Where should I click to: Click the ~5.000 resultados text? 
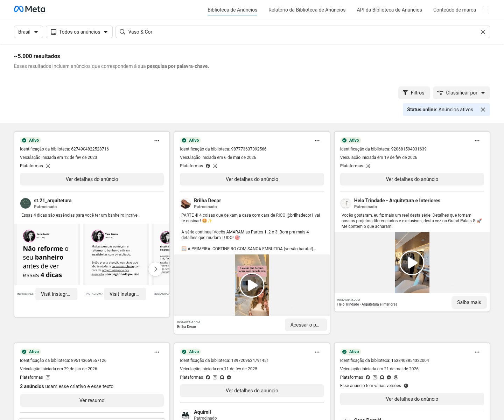37,56
